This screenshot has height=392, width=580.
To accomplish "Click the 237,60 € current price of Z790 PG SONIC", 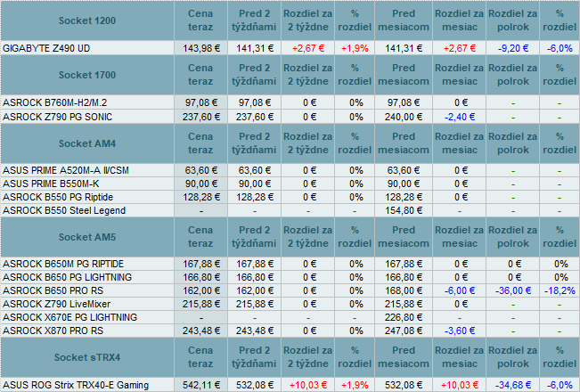I will [201, 117].
